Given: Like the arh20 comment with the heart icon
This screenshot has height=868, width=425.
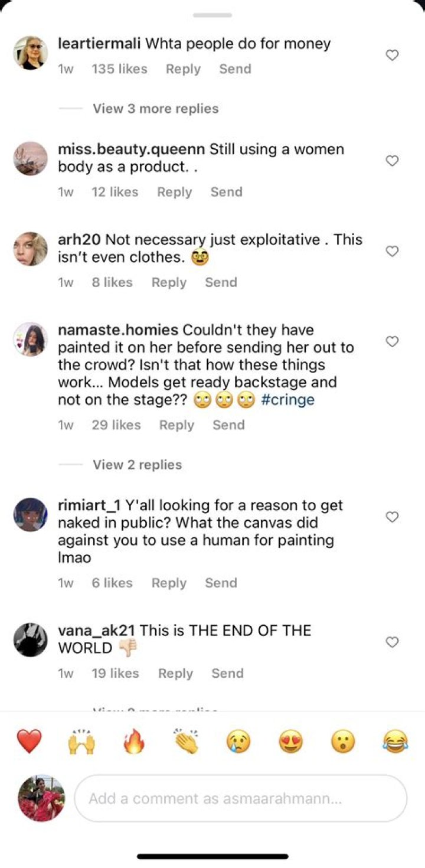Looking at the screenshot, I should (392, 252).
